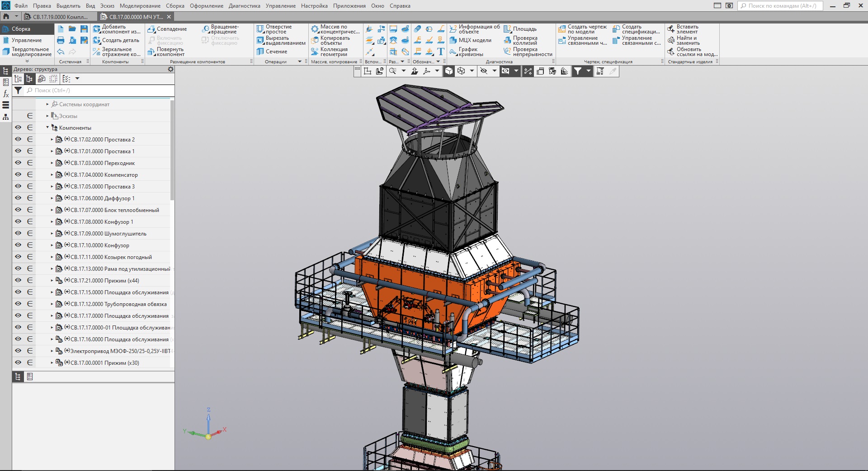Viewport: 868px width, 471px height.
Task: Hide component СВ.17.02.0000 Проставка 2
Action: [18, 140]
